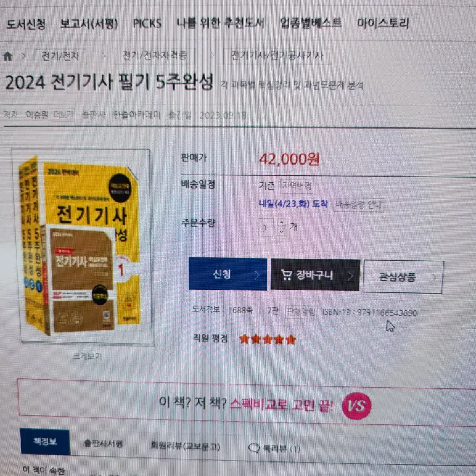Click the speech bubble icon beside 북리뷰
476x476 pixels.
point(254,449)
